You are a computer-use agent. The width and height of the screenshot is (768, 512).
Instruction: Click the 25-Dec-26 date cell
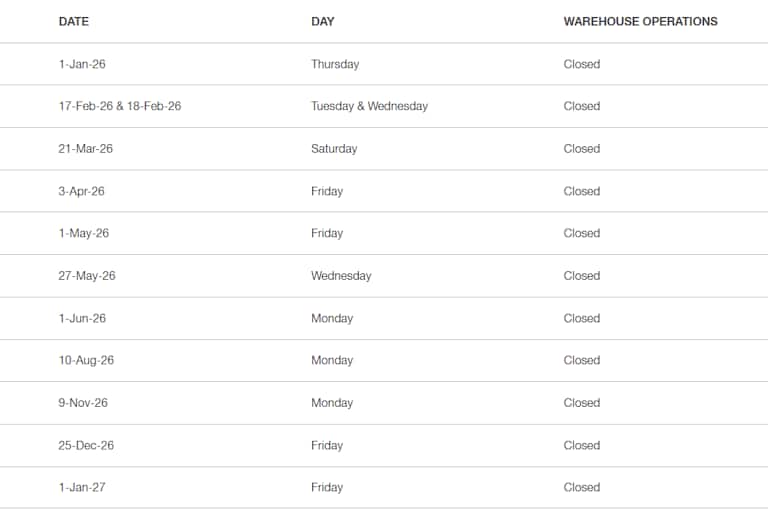pyautogui.click(x=86, y=445)
